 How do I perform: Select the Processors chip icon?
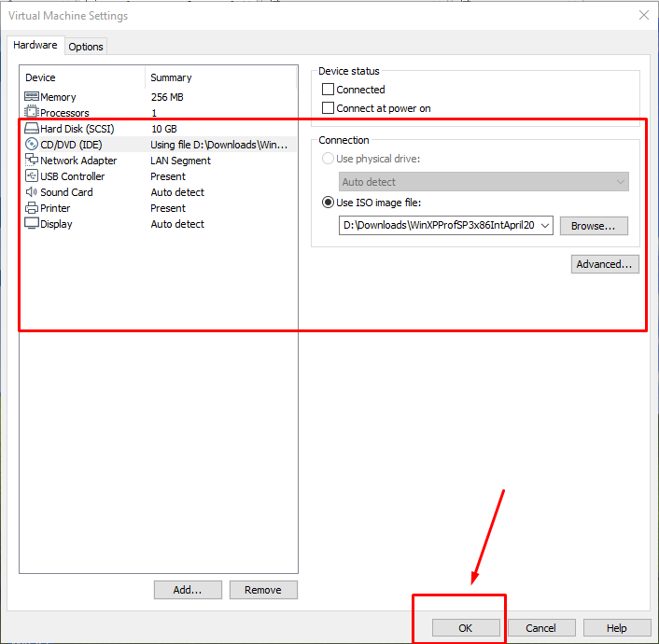pyautogui.click(x=32, y=113)
